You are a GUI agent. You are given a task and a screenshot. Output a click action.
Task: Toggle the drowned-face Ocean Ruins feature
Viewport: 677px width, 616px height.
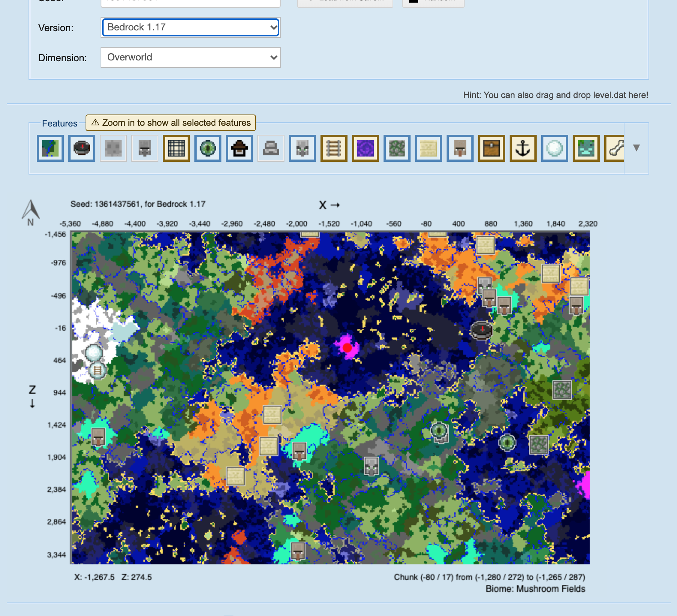586,148
